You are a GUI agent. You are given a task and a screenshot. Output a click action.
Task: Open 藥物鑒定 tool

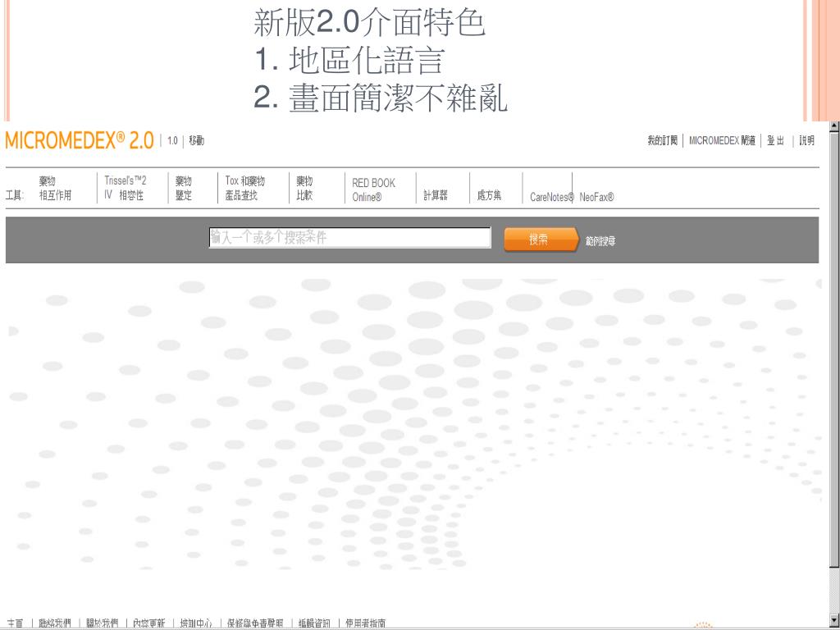click(x=183, y=188)
